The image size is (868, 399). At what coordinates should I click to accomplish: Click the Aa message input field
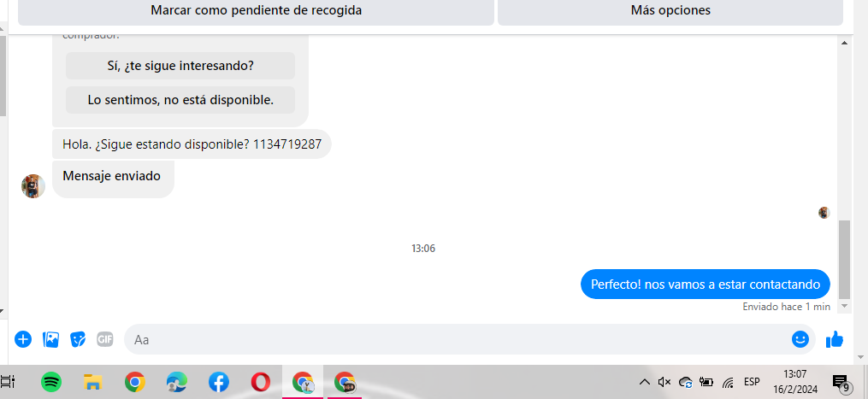point(458,339)
